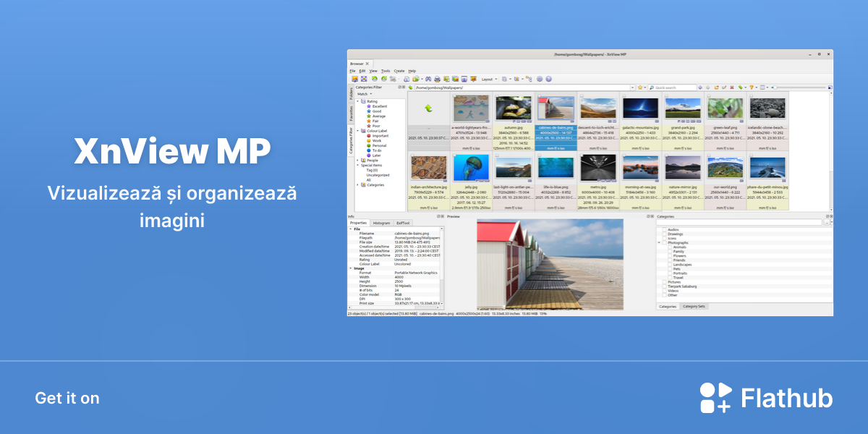Open the Match dropdown
Viewport: 868px width, 434px height.
(365, 93)
